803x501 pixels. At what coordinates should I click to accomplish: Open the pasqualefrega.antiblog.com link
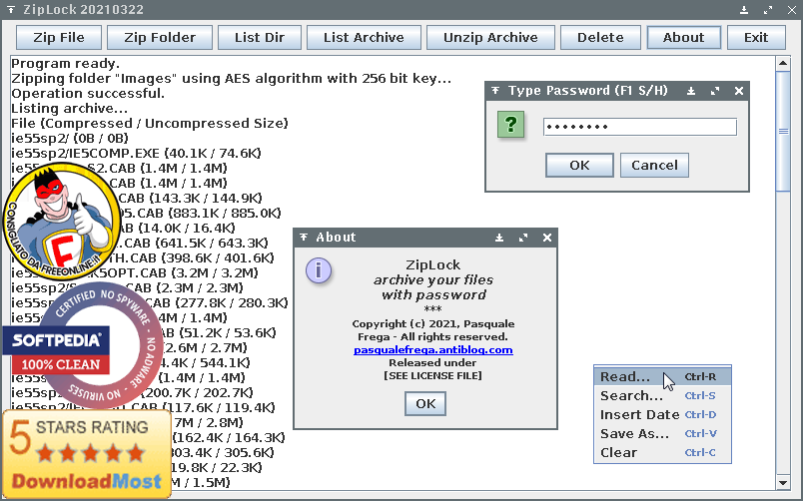point(433,350)
